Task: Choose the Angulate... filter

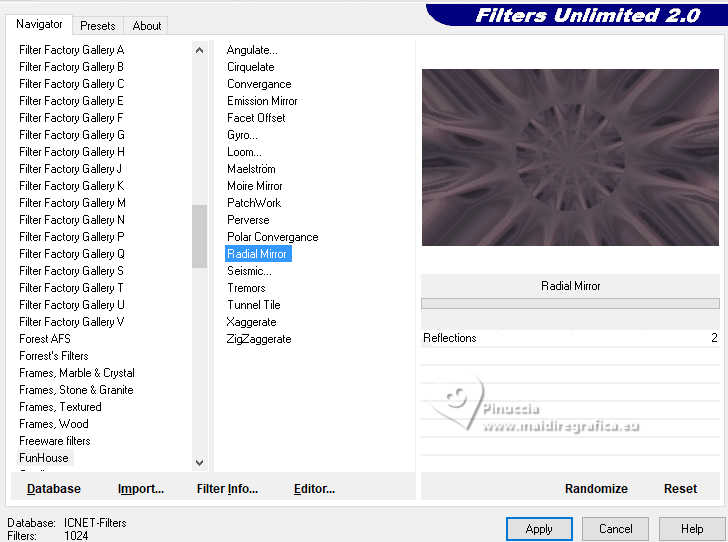Action: point(252,50)
